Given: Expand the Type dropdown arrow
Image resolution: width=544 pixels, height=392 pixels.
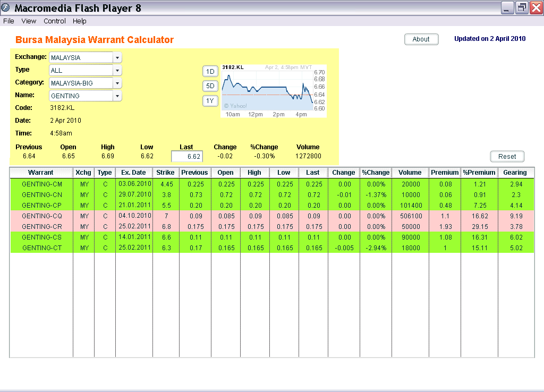Looking at the screenshot, I should pyautogui.click(x=117, y=71).
